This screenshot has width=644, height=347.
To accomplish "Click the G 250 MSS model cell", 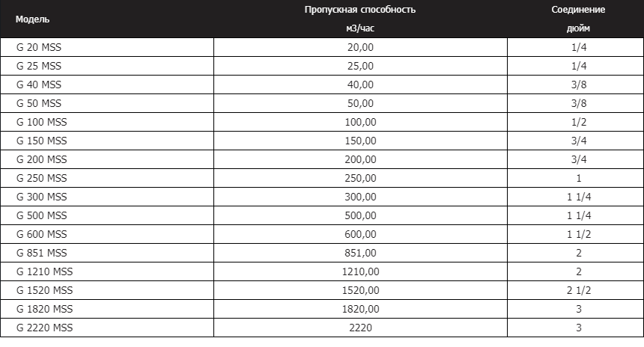I will point(107,178).
